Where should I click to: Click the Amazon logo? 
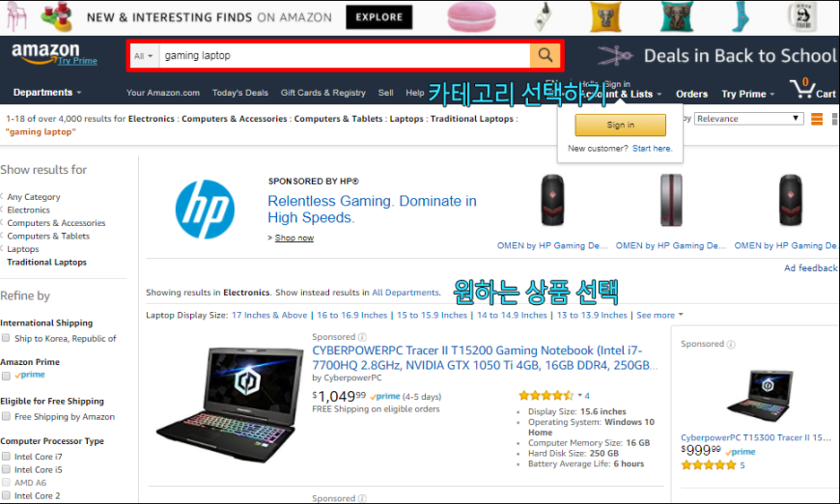tap(45, 53)
